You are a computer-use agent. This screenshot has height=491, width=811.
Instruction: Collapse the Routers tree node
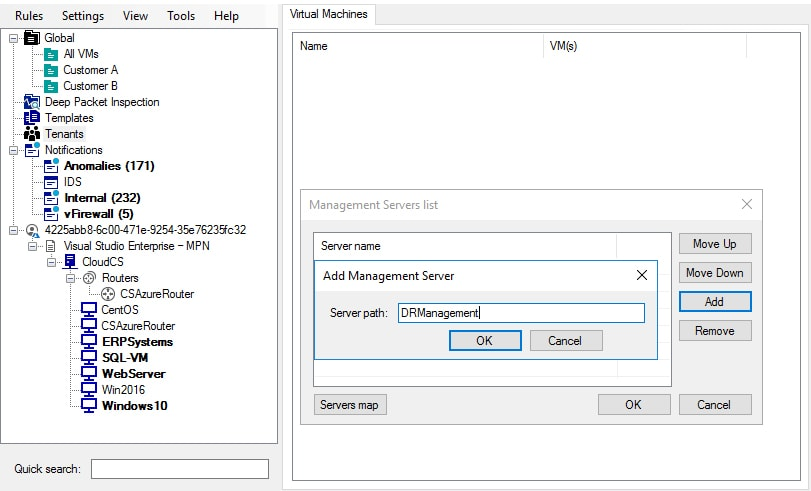point(70,278)
